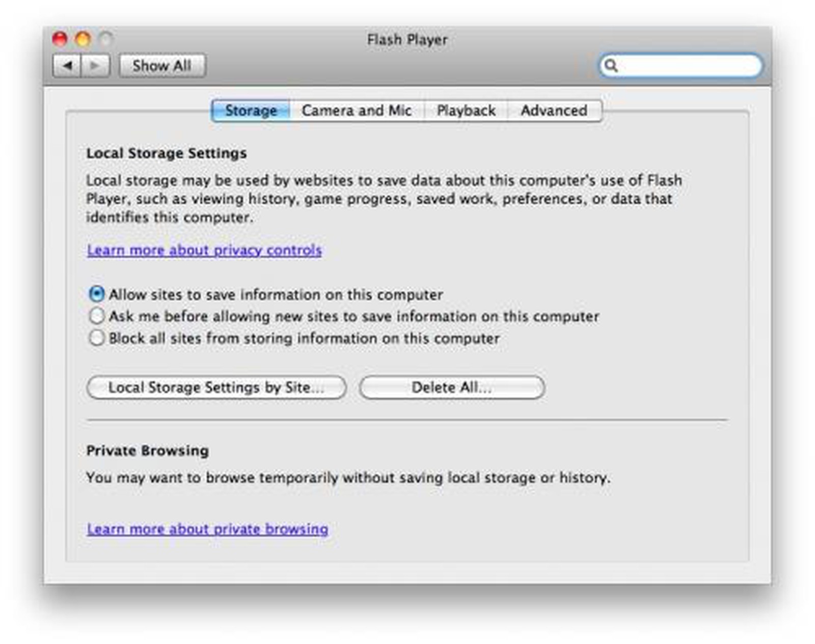
Task: Open Learn more about privacy controls link
Action: [204, 250]
